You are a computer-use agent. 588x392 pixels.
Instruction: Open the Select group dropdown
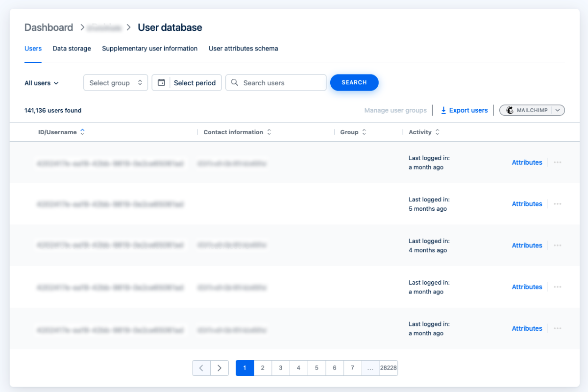tap(116, 83)
